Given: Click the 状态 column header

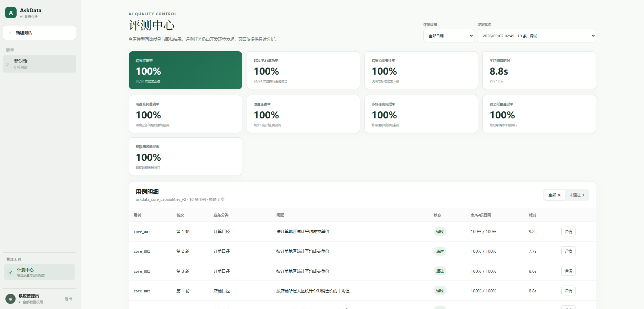Looking at the screenshot, I should click(437, 215).
